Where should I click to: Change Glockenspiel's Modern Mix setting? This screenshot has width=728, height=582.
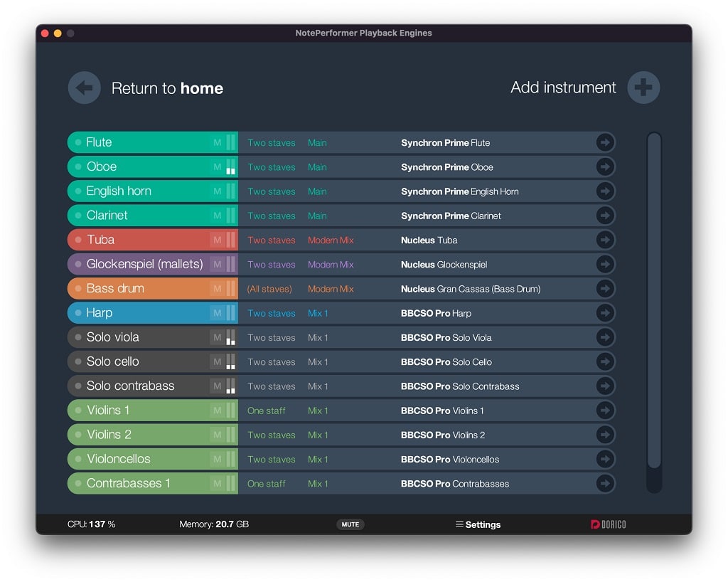coord(331,264)
